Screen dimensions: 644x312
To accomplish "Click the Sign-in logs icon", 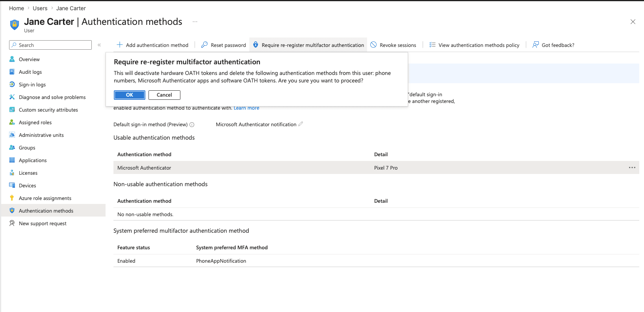I will click(12, 84).
